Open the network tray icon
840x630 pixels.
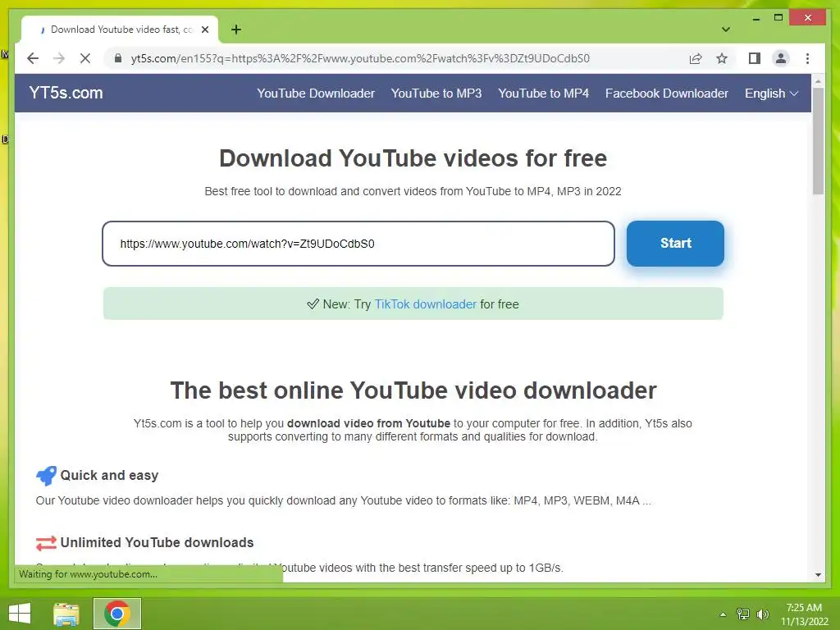pos(743,614)
